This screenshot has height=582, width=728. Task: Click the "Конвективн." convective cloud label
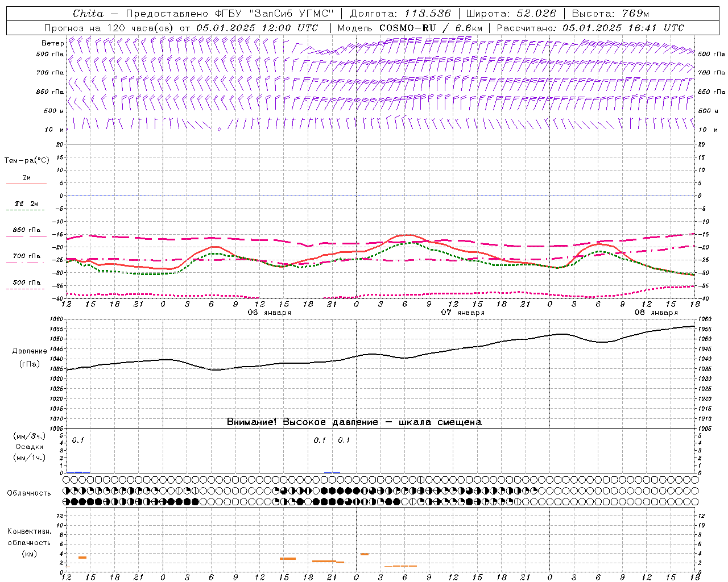29,531
